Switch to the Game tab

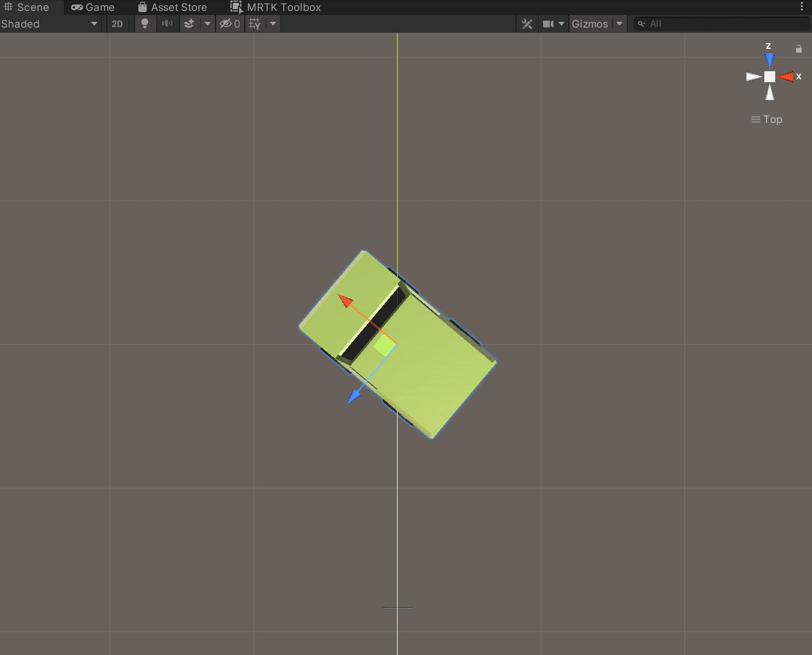(x=93, y=7)
